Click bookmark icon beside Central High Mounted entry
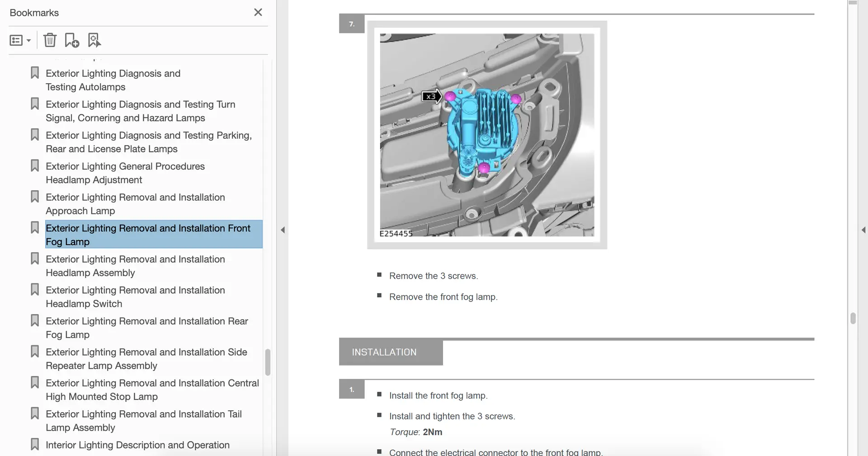Screen dimensions: 868x456 point(35,382)
